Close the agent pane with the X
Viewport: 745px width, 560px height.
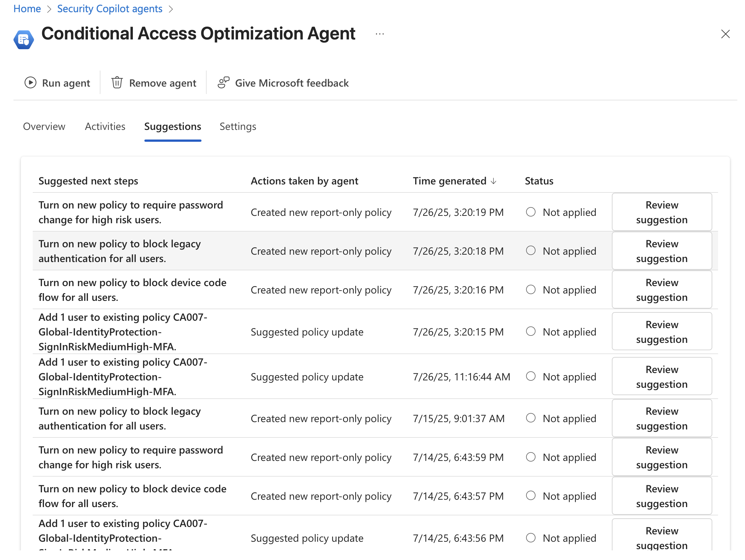click(x=725, y=34)
